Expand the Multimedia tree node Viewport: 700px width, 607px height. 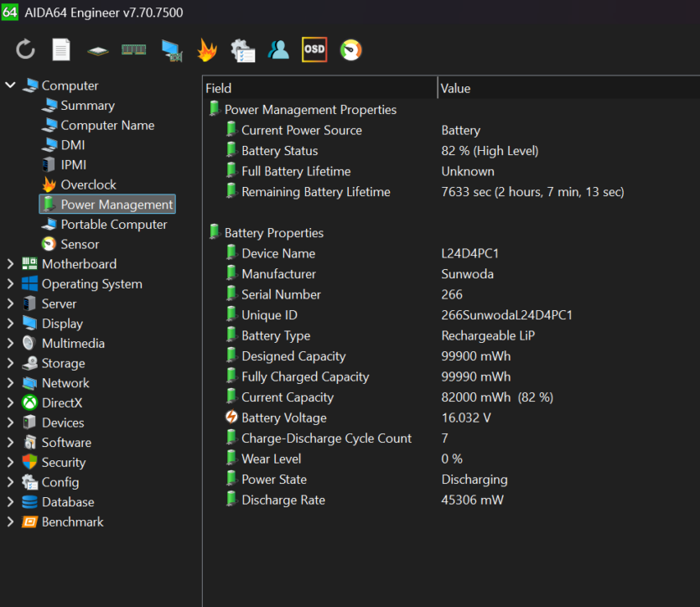10,343
